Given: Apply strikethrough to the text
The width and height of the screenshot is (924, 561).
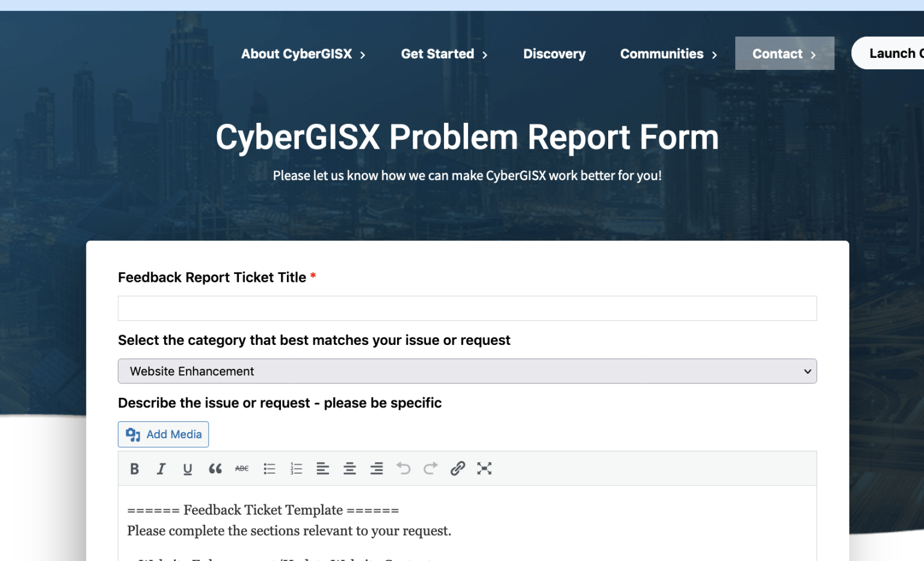Looking at the screenshot, I should click(242, 468).
